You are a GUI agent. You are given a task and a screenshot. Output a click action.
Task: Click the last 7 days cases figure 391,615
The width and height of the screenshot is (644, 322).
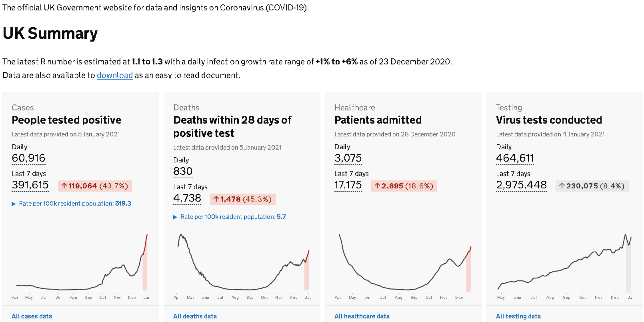pyautogui.click(x=30, y=185)
